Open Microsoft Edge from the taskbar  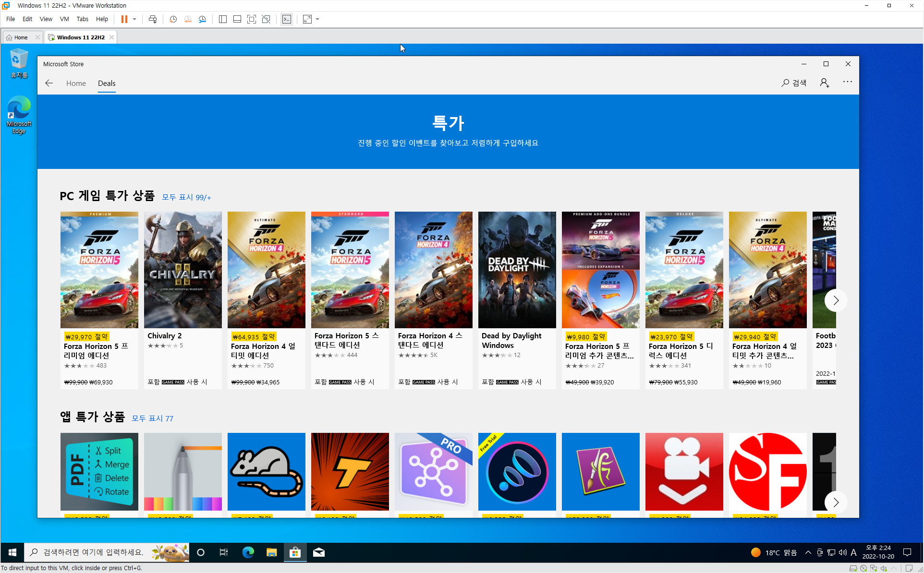[x=248, y=552]
